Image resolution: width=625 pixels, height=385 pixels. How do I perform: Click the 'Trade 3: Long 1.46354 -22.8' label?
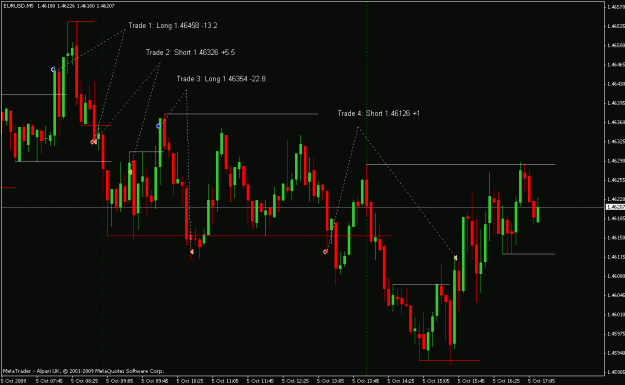coord(221,79)
